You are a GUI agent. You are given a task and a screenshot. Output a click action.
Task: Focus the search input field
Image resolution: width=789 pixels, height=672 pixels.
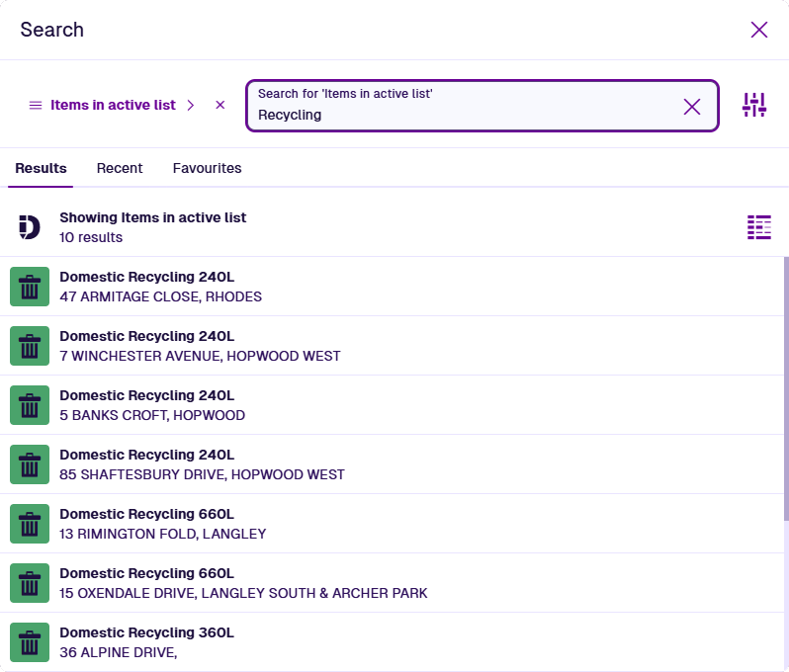pos(465,115)
